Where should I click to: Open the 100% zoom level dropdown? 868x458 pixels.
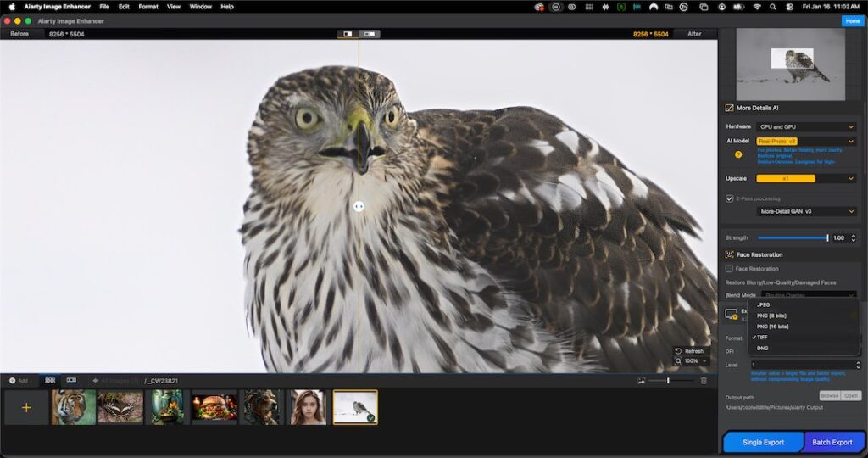[x=696, y=361]
